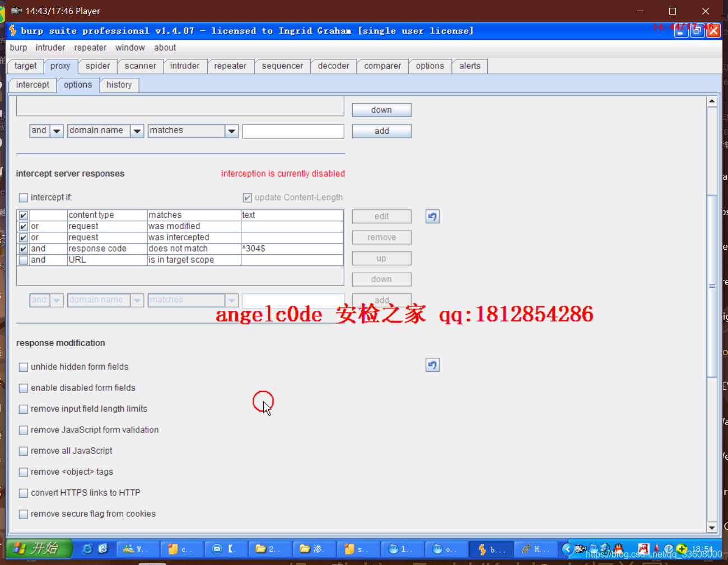The image size is (728, 565).
Task: Open the taskbar item labeled 's..'
Action: [x=359, y=549]
